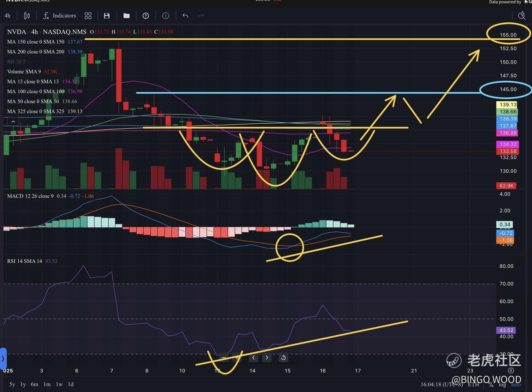Screen dimensions: 532x392
Task: Select the 1w time range
Action: click(x=59, y=384)
